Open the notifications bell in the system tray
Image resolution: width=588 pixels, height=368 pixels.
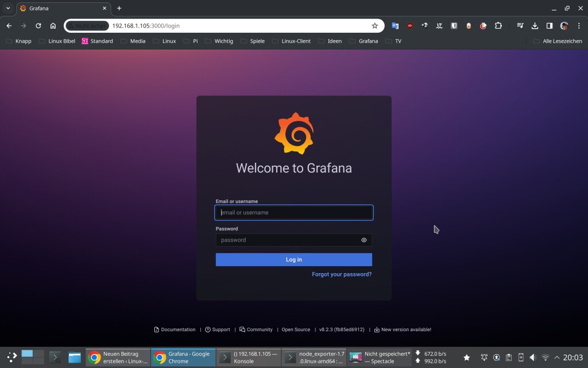coord(484,357)
